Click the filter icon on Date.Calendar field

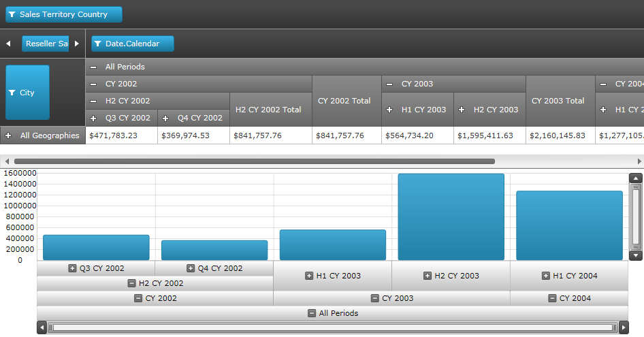point(98,44)
